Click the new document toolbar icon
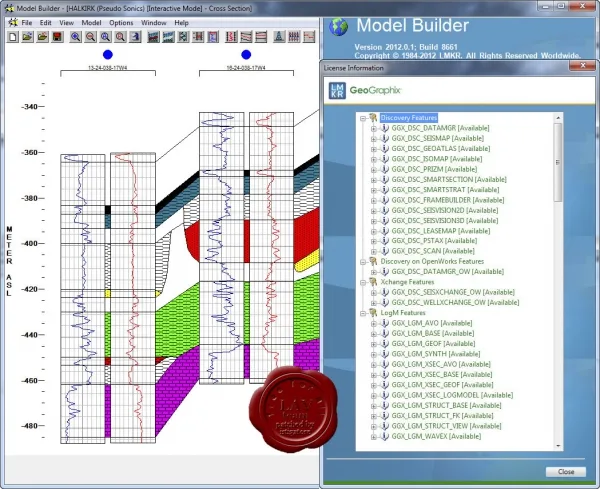 [x=13, y=37]
